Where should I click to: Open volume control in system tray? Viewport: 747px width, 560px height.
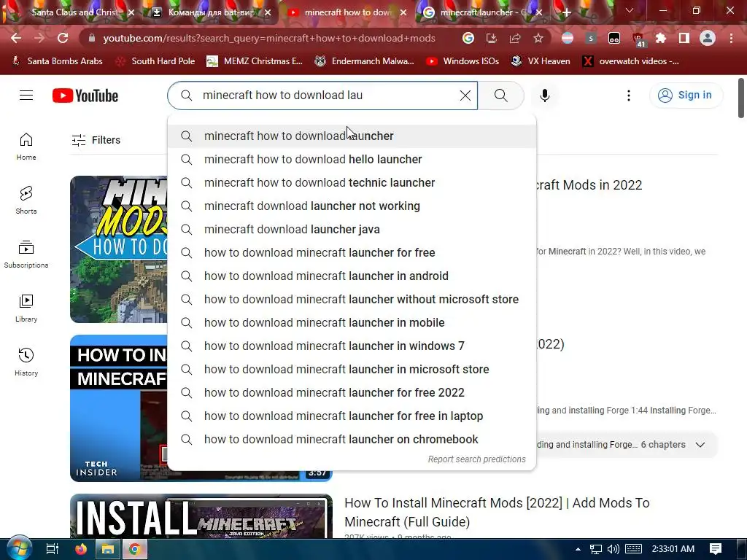click(614, 549)
